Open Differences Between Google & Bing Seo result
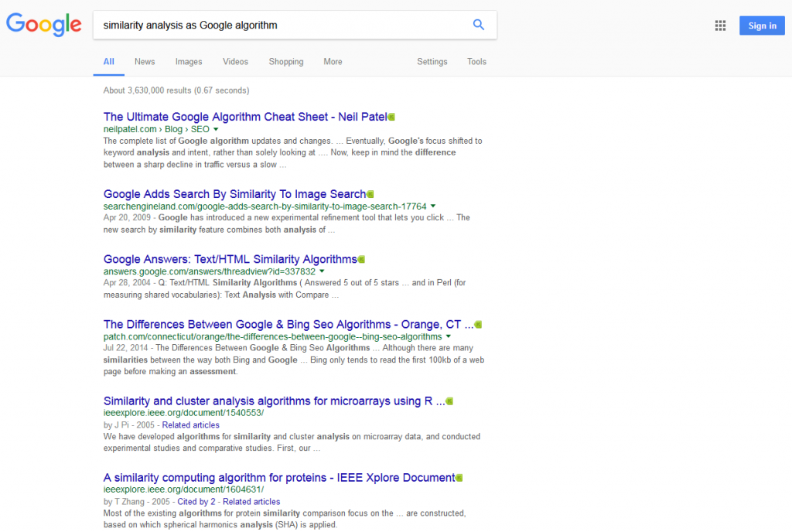Viewport: 792px width, 532px height. 288,325
